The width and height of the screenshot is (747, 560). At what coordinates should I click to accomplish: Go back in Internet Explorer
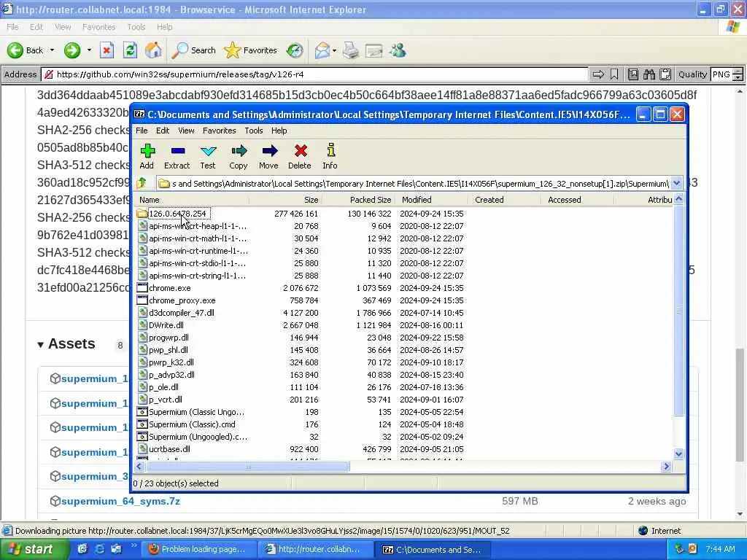click(x=25, y=50)
